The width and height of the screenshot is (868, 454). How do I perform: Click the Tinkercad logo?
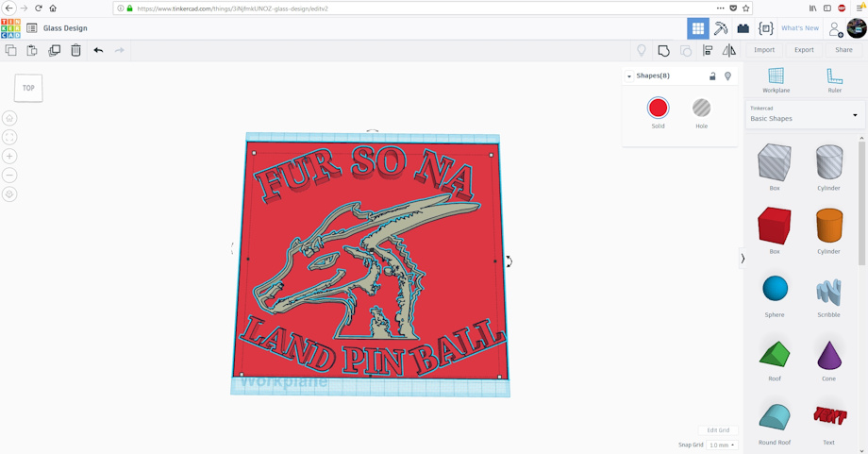coord(10,28)
